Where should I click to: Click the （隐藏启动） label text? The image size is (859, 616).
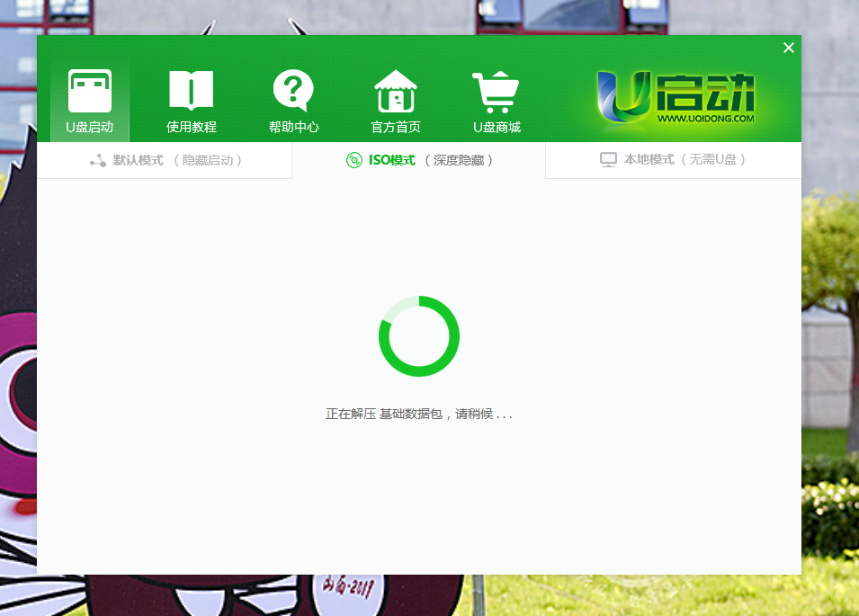(208, 160)
